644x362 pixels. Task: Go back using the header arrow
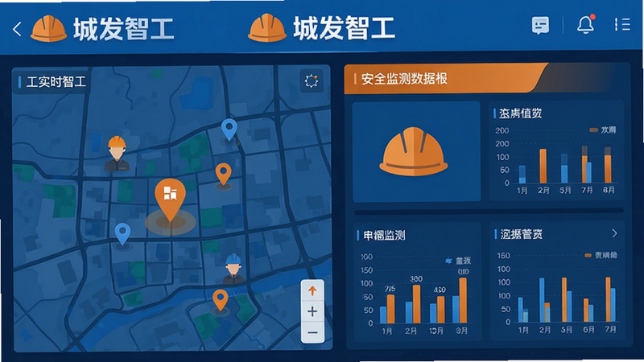tap(17, 29)
